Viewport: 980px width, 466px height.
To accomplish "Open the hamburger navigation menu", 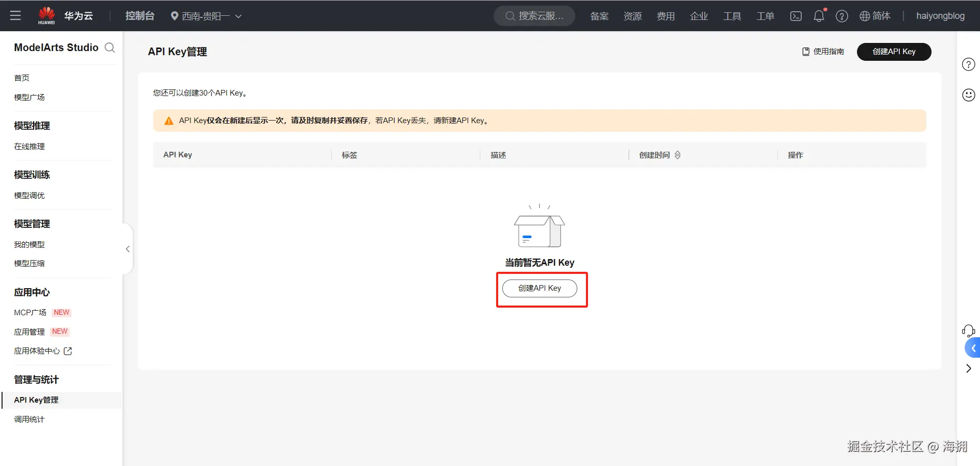I will click(15, 16).
